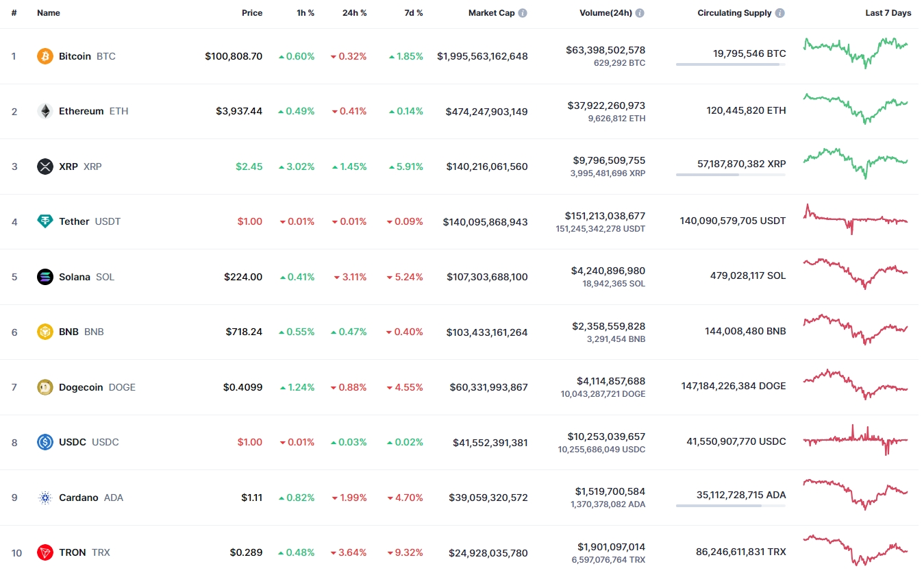Sort the table by Price column

pyautogui.click(x=251, y=13)
